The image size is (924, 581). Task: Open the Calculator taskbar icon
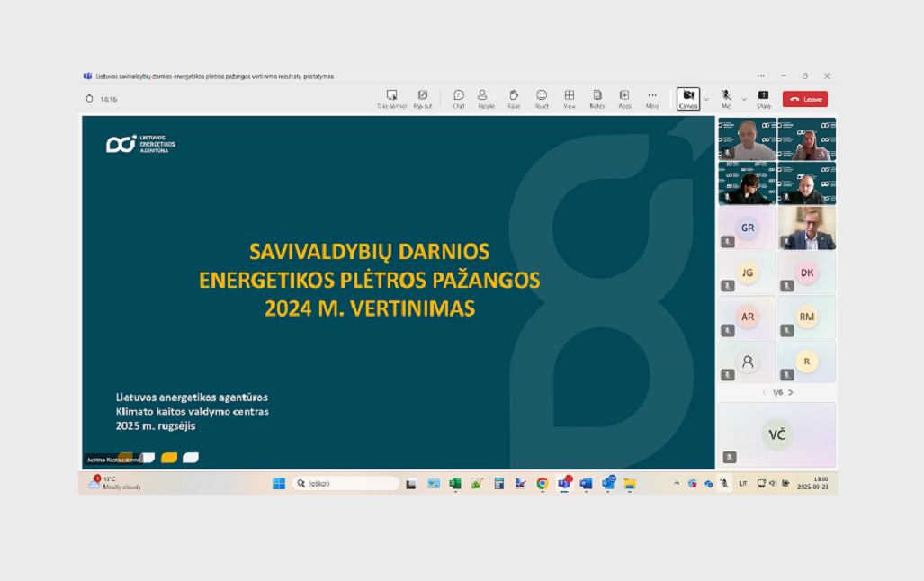tap(499, 484)
